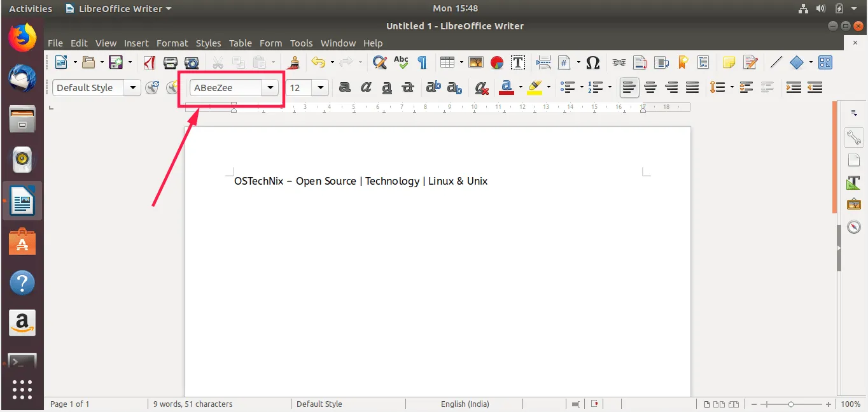Click the Clone Formatting paintbrush icon
Screen dimensions: 868x412
pyautogui.click(x=294, y=62)
